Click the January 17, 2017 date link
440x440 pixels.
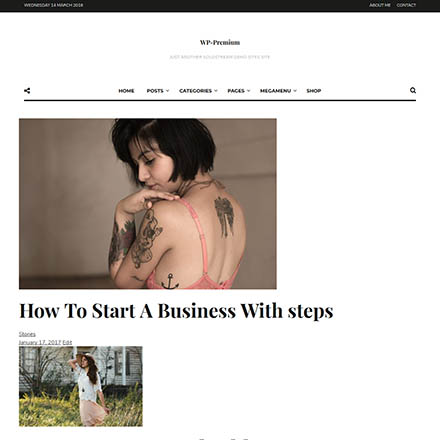pos(40,342)
